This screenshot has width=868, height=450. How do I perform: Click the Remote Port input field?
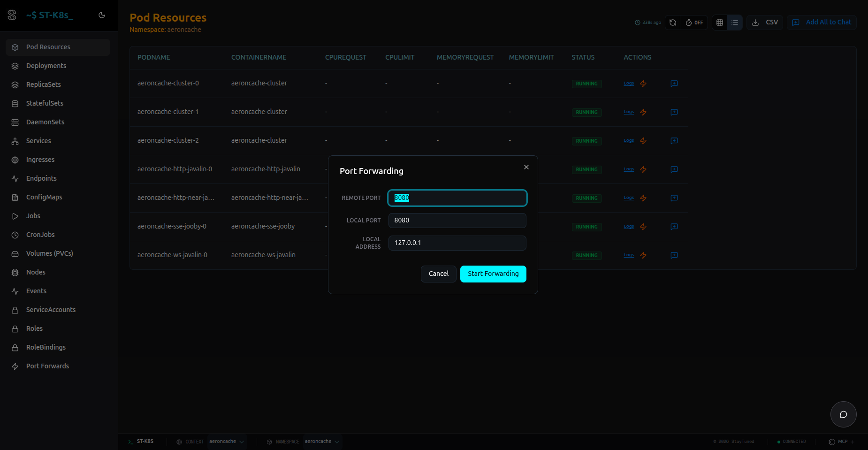coord(457,198)
